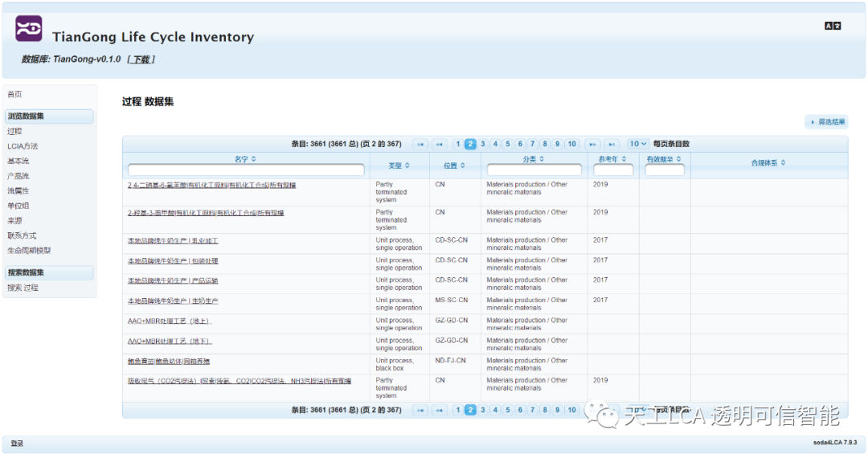Click the 登录 login link in footer

(17, 444)
